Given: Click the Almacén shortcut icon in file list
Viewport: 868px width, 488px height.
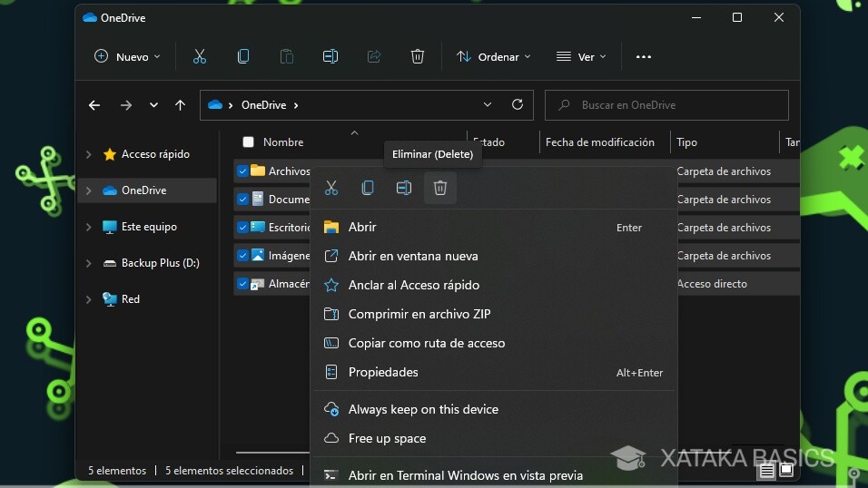Looking at the screenshot, I should pos(258,284).
